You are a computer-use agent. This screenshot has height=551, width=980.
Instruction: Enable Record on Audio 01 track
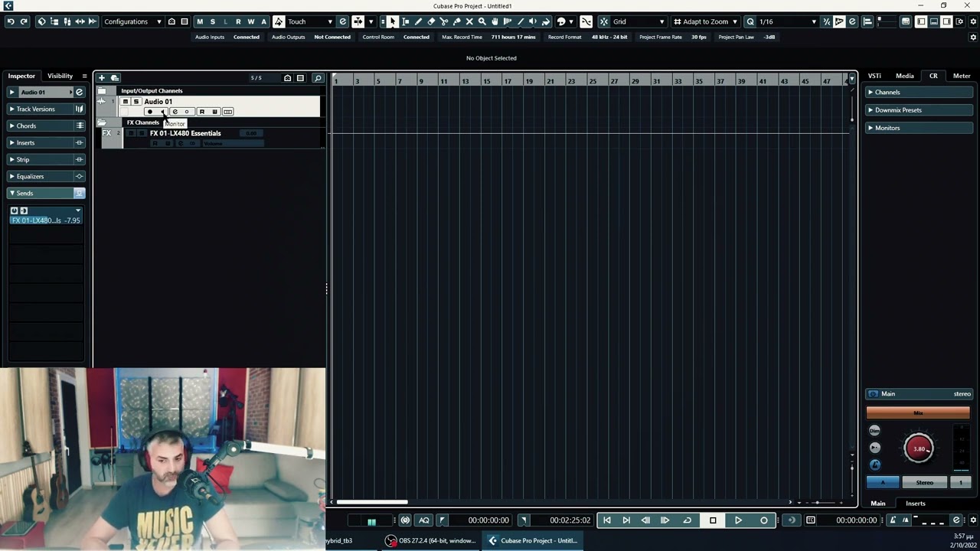tap(149, 112)
